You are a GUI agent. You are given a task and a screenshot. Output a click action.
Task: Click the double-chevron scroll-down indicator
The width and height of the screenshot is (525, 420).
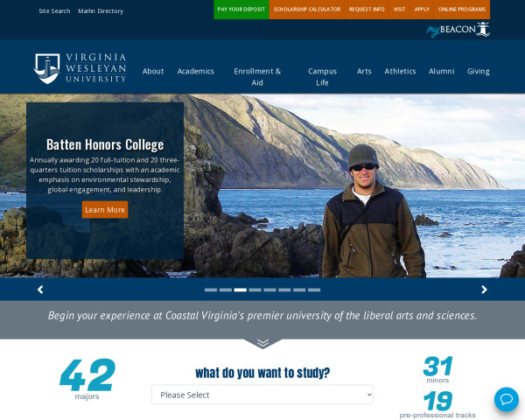[x=262, y=343]
